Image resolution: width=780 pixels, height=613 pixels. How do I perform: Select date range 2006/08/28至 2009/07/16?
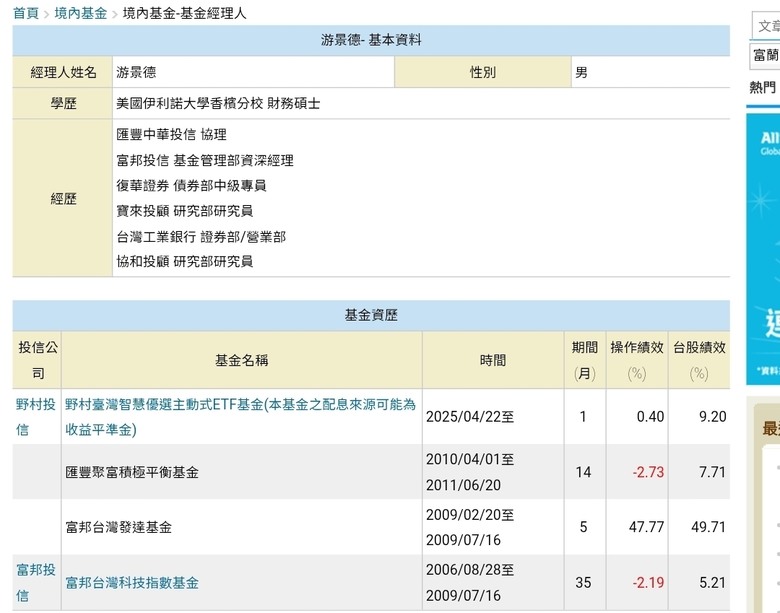click(470, 583)
